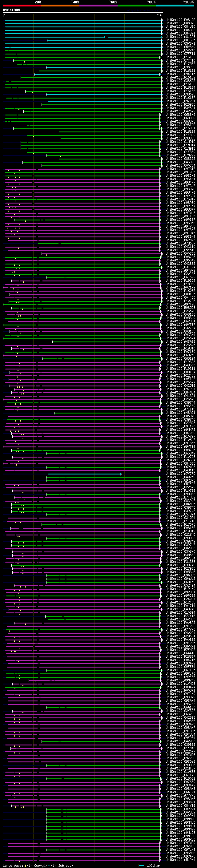Click the red 20% identity legend segment
The height and width of the screenshot is (868, 197).
pyautogui.click(x=22, y=6)
